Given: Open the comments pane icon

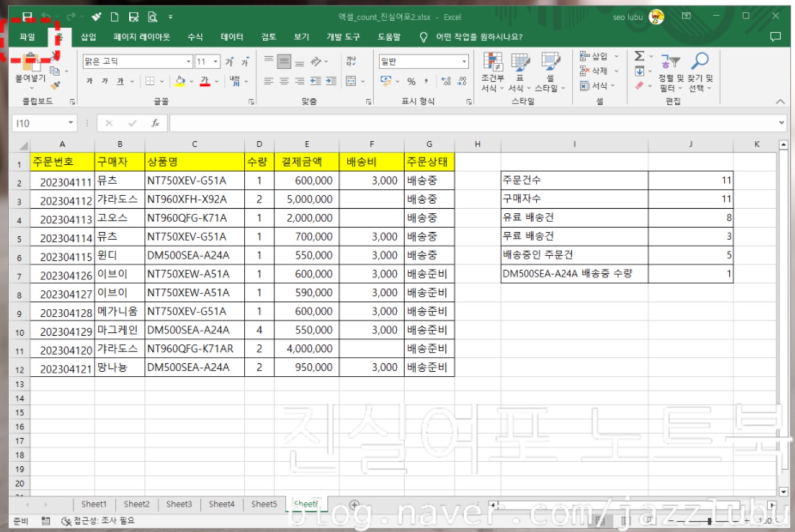Looking at the screenshot, I should point(775,37).
